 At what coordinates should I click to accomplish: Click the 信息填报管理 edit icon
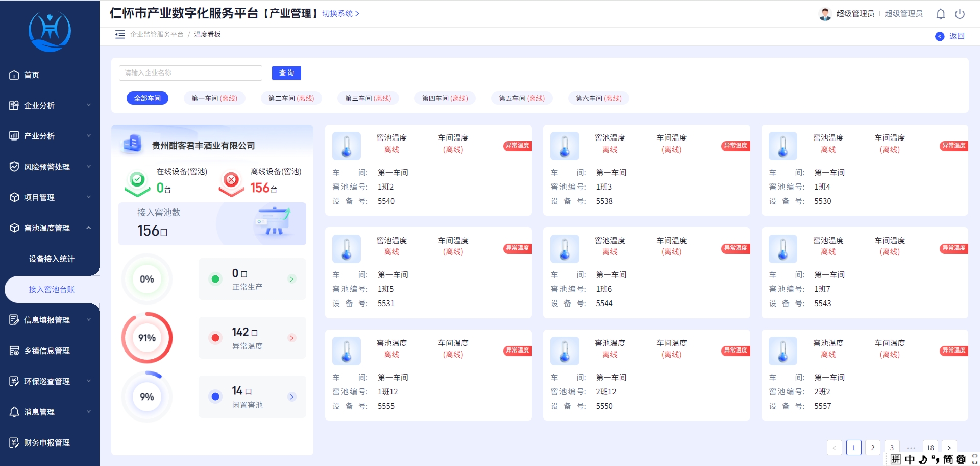pyautogui.click(x=14, y=320)
